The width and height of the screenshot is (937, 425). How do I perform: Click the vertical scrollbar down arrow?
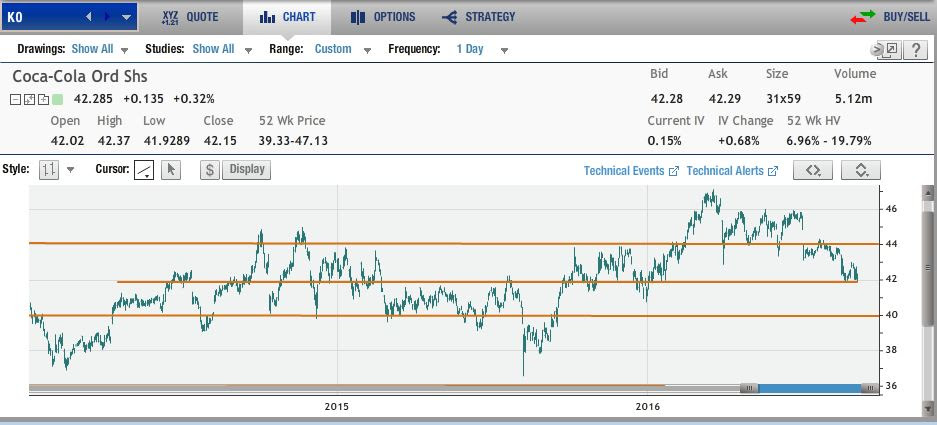coord(927,409)
